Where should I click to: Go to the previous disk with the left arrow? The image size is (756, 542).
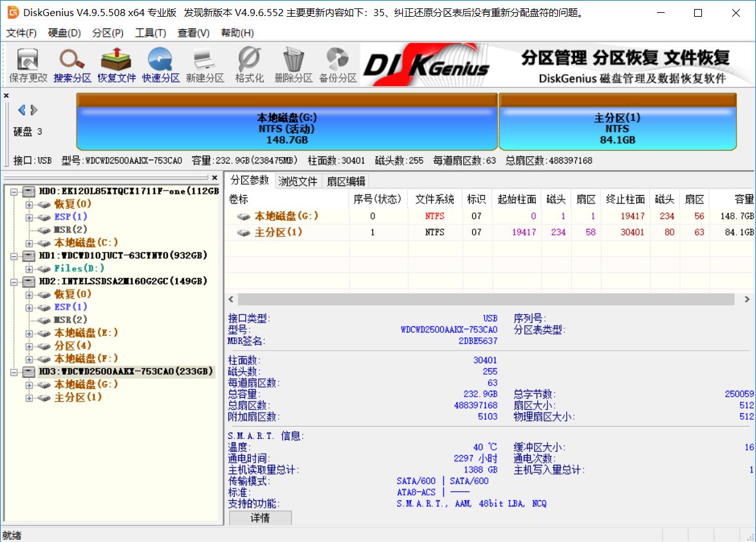click(x=22, y=110)
